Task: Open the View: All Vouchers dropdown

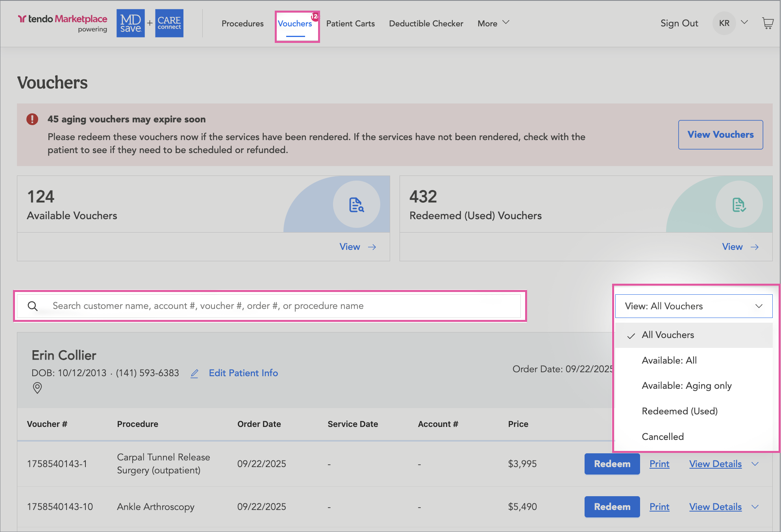Action: point(694,306)
